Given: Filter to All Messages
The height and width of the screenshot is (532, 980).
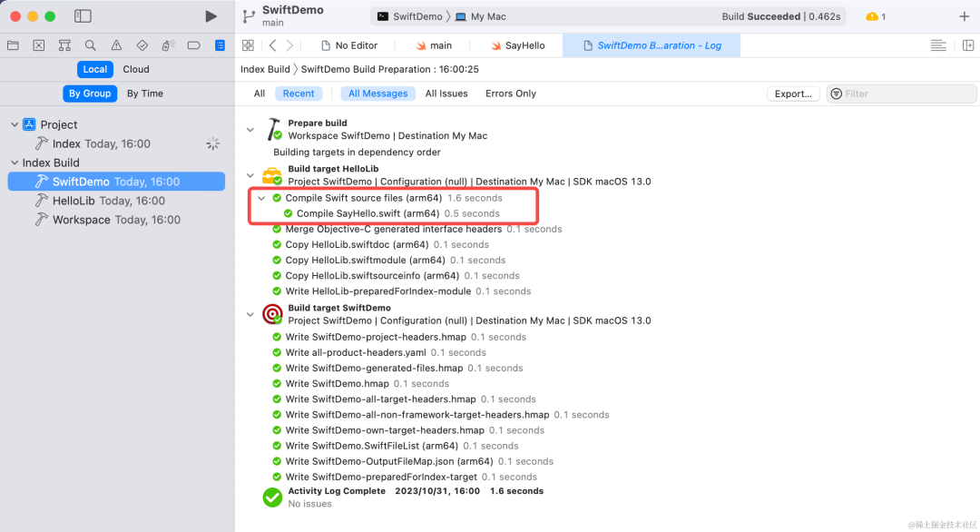Looking at the screenshot, I should pyautogui.click(x=378, y=94).
